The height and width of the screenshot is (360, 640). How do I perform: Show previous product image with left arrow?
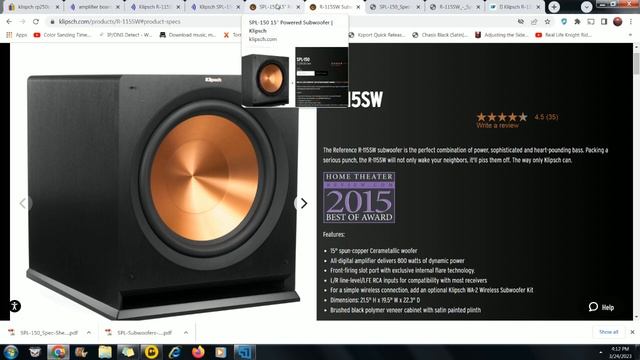pyautogui.click(x=23, y=203)
